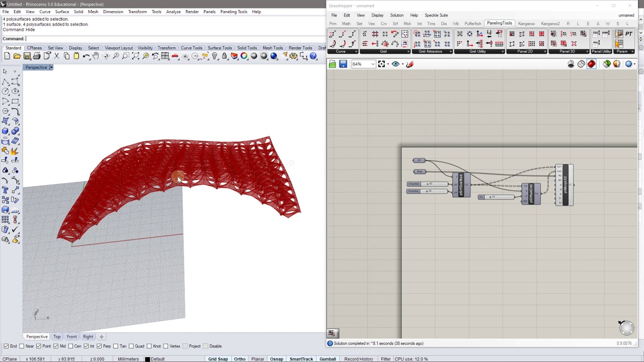This screenshot has height=362, width=644.
Task: Select the Zoom Extents tool
Action: (x=135, y=56)
